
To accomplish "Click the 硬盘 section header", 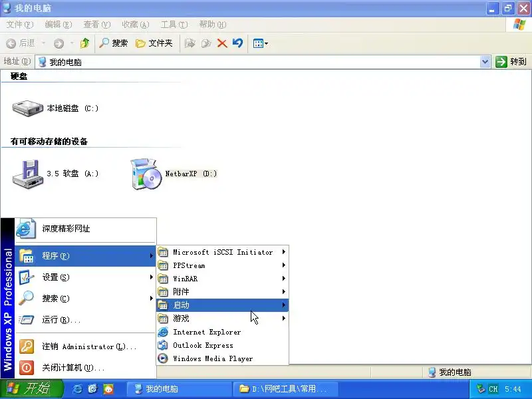I will click(19, 76).
